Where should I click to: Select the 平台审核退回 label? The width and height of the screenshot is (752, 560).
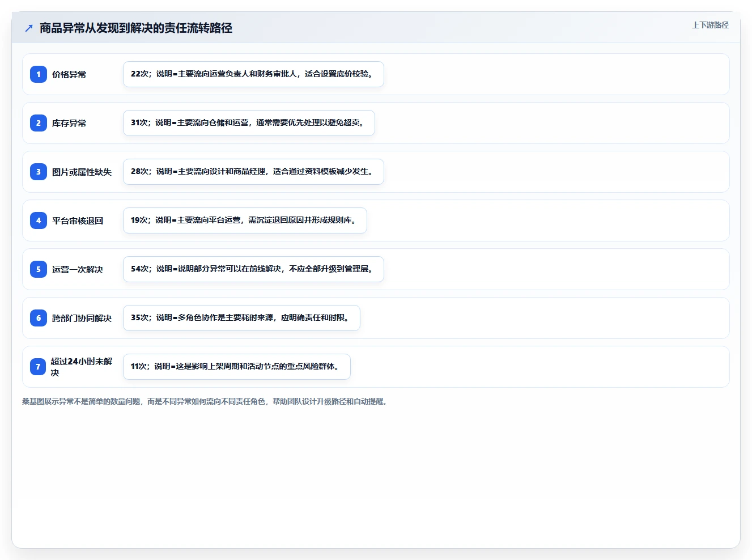pyautogui.click(x=78, y=220)
